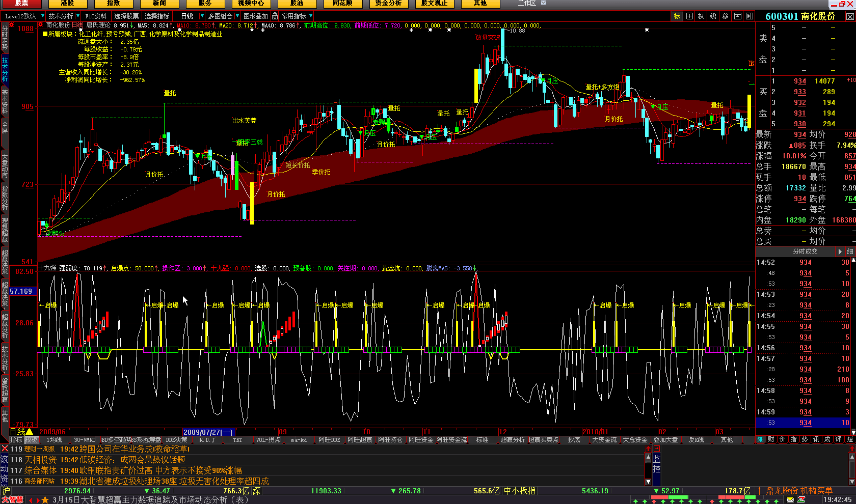The width and height of the screenshot is (856, 504).
Task: Select the K.D.J indicator tab
Action: (207, 440)
